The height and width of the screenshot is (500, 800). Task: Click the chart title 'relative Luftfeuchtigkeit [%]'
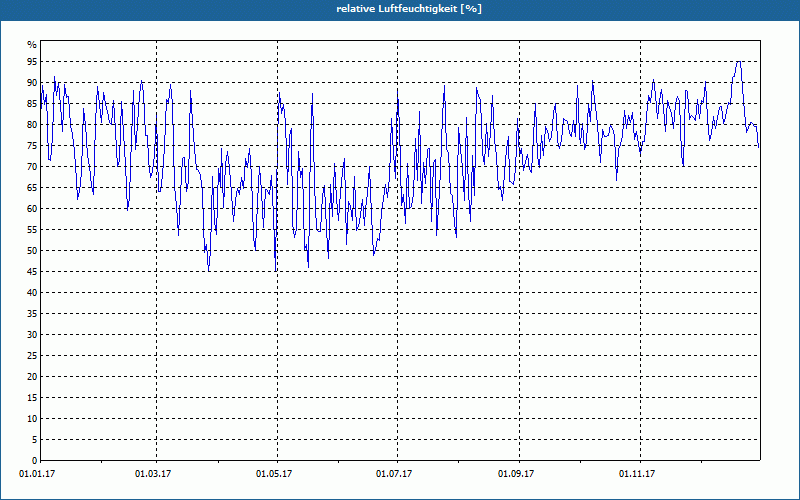[400, 8]
